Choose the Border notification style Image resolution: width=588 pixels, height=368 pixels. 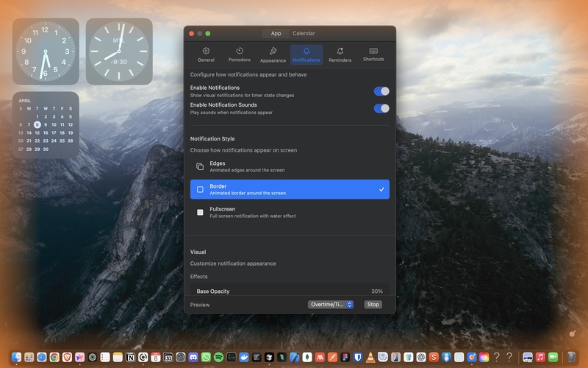(290, 189)
